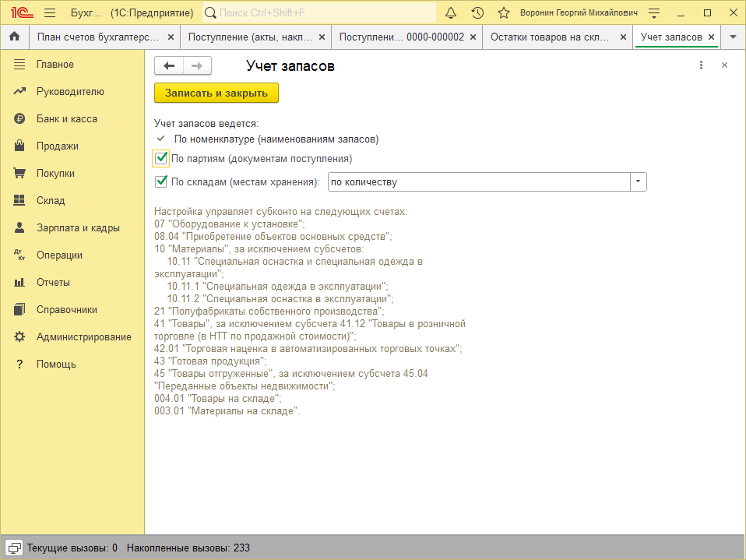
Task: Click text 003.01 "Материалы на складе"
Action: tap(227, 411)
